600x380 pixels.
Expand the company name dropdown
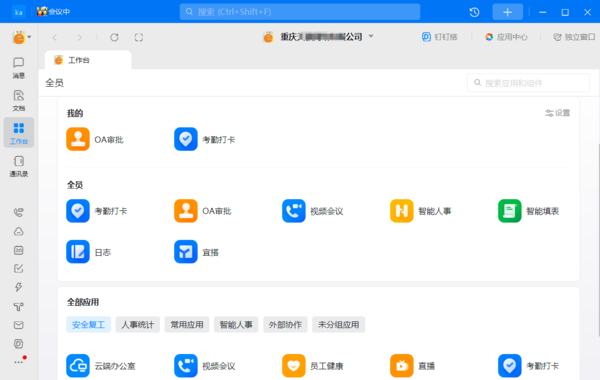point(371,37)
